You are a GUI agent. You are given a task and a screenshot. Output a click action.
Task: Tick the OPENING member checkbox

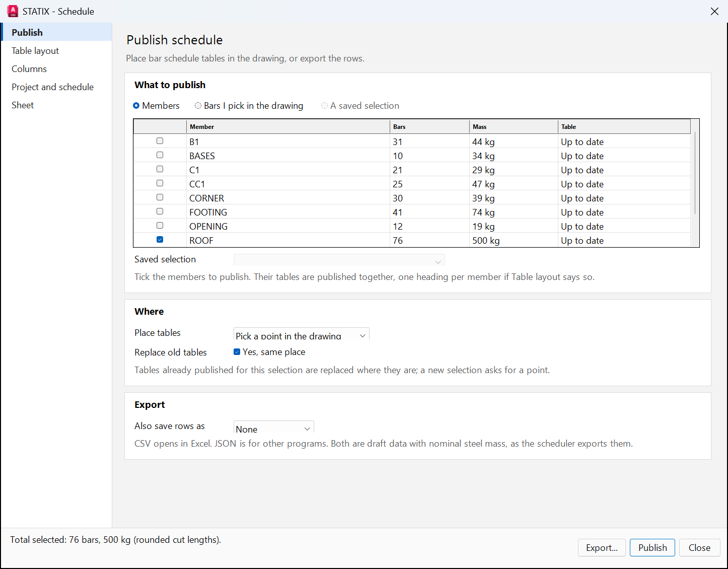coord(160,226)
